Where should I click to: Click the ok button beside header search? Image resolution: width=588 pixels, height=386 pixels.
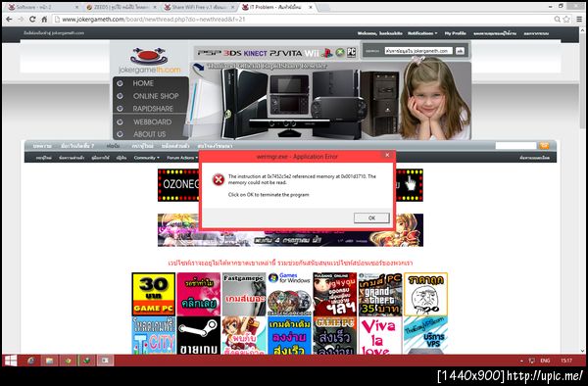(x=461, y=51)
